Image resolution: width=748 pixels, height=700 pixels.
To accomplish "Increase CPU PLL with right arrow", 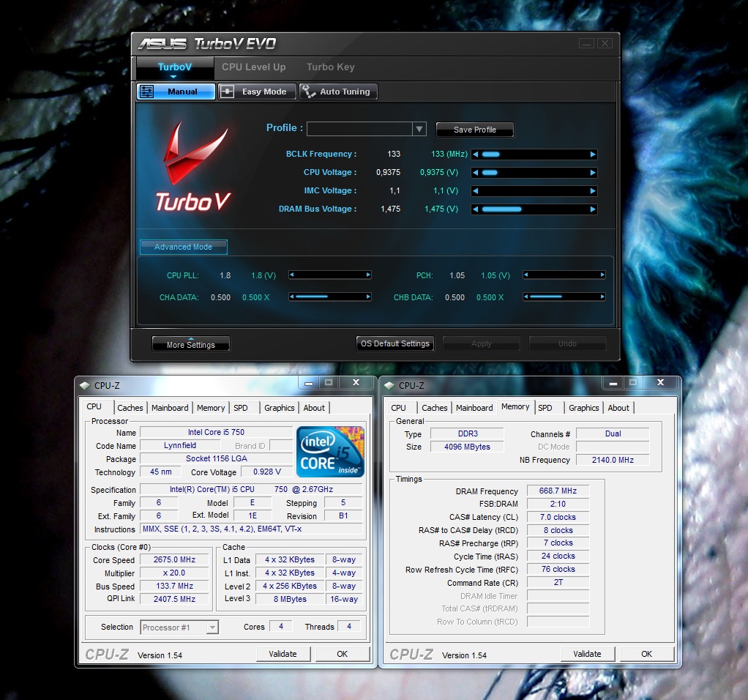I will [x=368, y=275].
